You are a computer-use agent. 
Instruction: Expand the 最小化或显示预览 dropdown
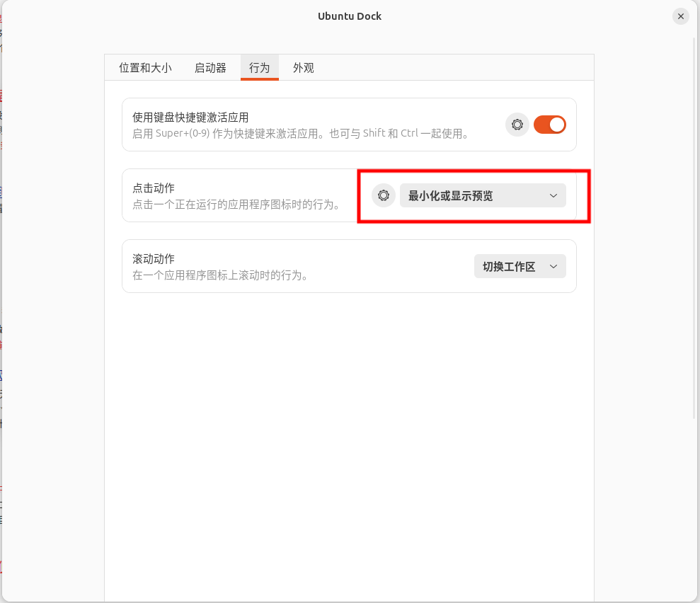(x=482, y=196)
